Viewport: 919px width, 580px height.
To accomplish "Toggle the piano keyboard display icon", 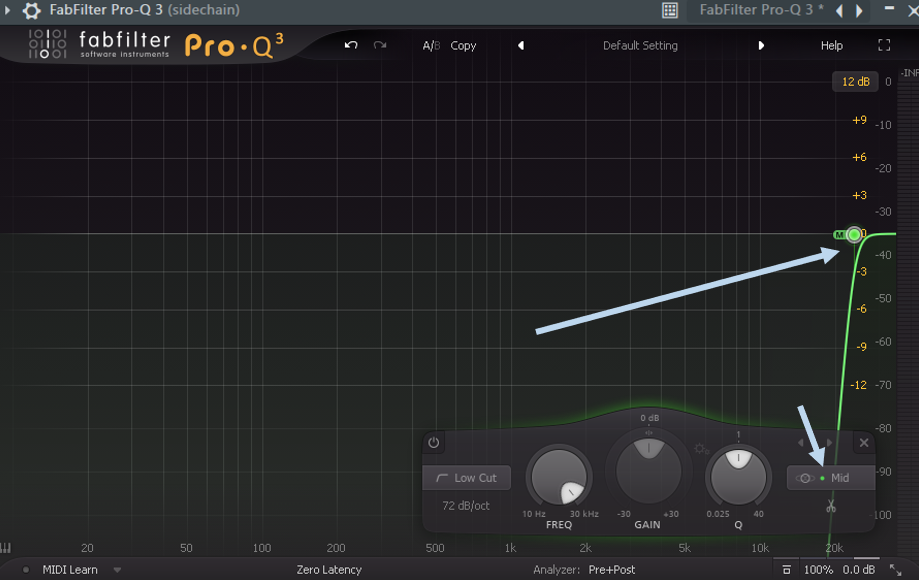I will point(6,548).
